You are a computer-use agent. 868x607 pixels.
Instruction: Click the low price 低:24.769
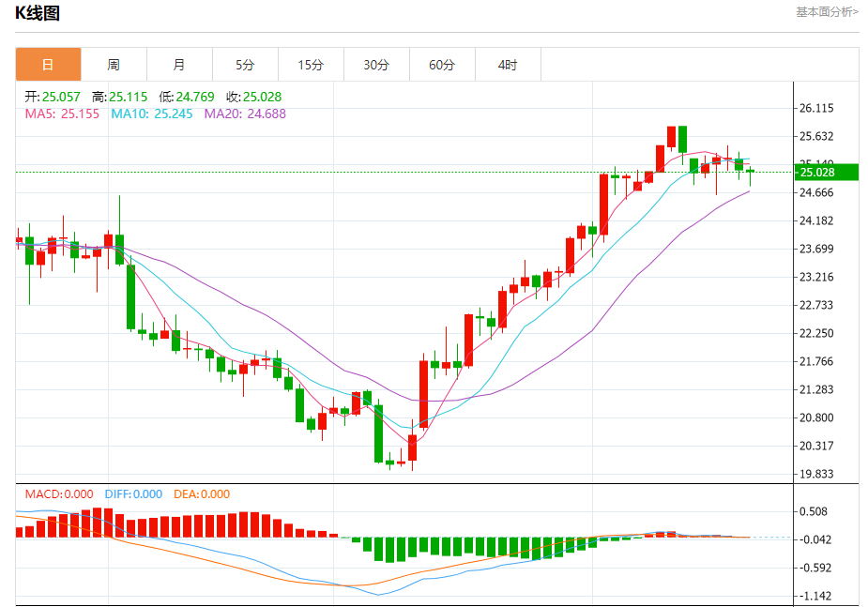[x=187, y=97]
